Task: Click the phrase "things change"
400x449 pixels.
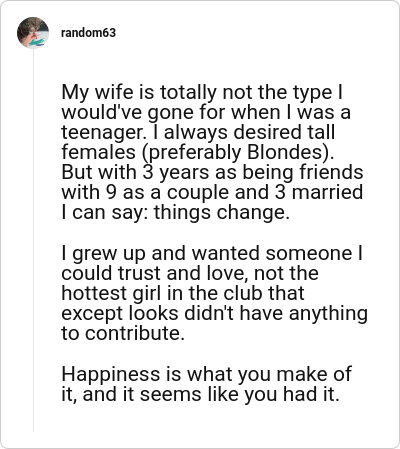Action: [221, 213]
